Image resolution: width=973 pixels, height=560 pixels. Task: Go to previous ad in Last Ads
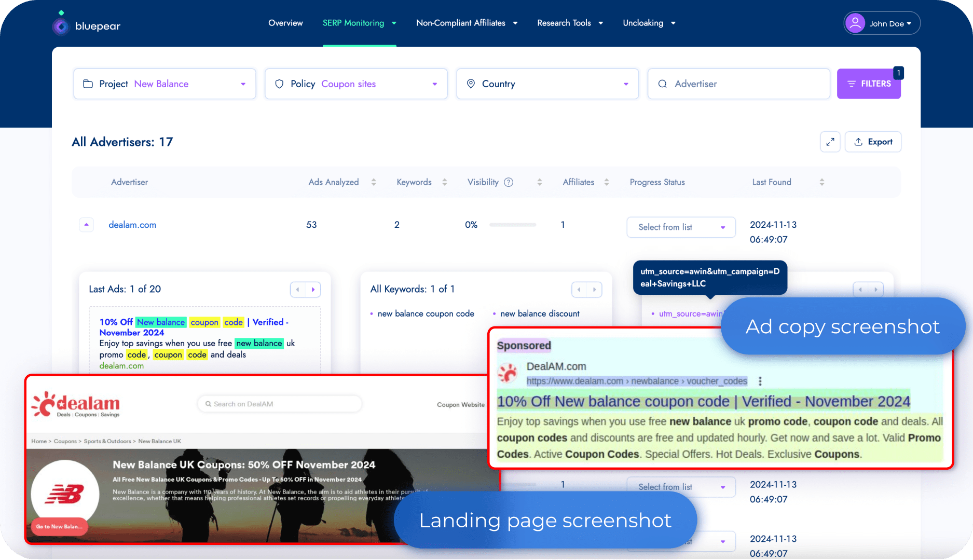[298, 290]
